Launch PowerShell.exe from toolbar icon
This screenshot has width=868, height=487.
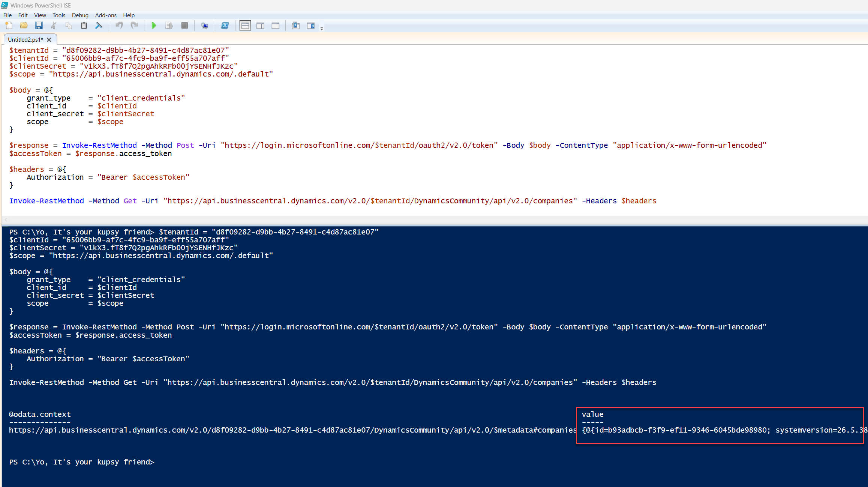coord(225,26)
